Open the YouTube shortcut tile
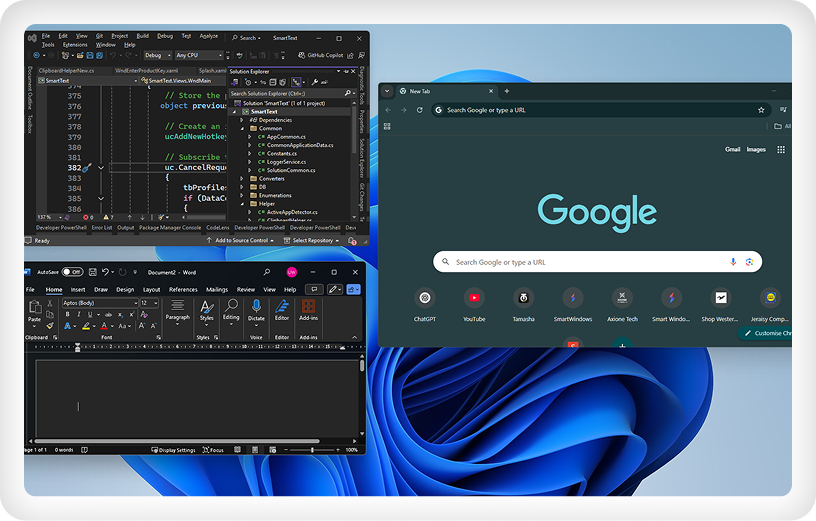Screen dimensions: 816x521 [474, 298]
